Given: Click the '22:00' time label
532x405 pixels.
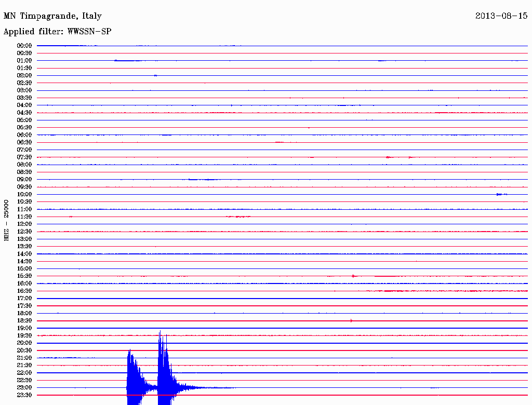Looking at the screenshot, I should pos(24,373).
